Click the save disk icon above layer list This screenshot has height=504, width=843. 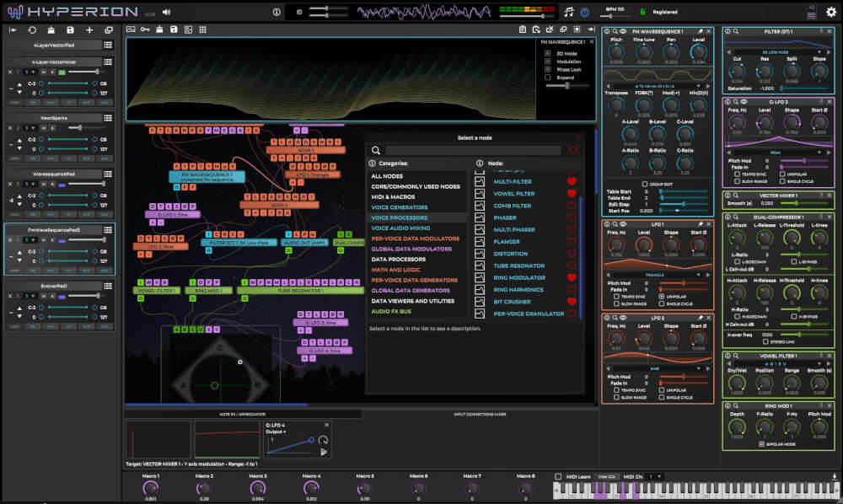70,29
